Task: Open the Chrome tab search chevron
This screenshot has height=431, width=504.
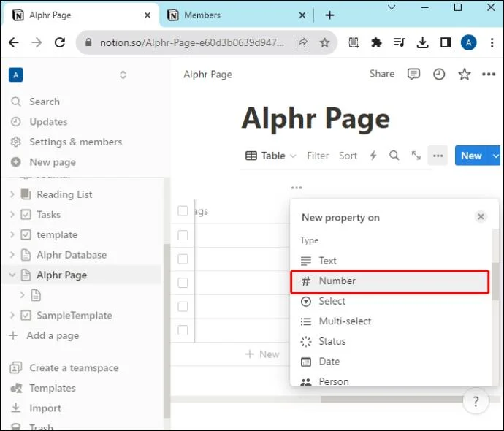Action: 392,7
